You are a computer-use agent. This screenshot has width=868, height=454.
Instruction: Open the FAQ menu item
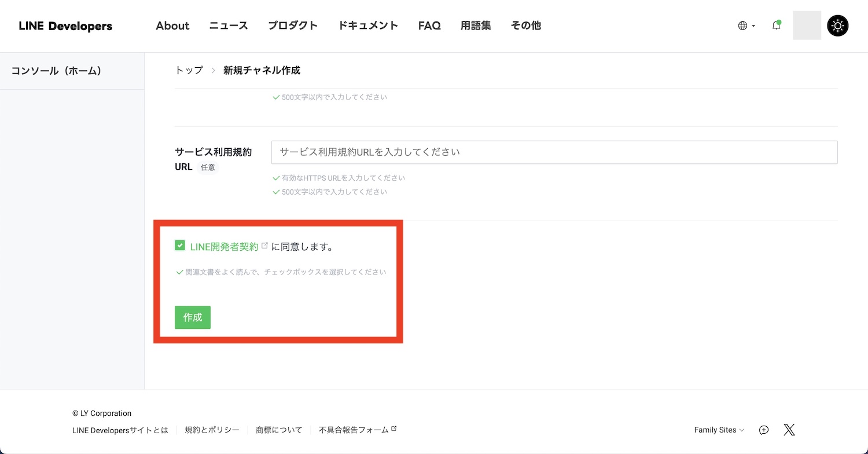tap(429, 25)
